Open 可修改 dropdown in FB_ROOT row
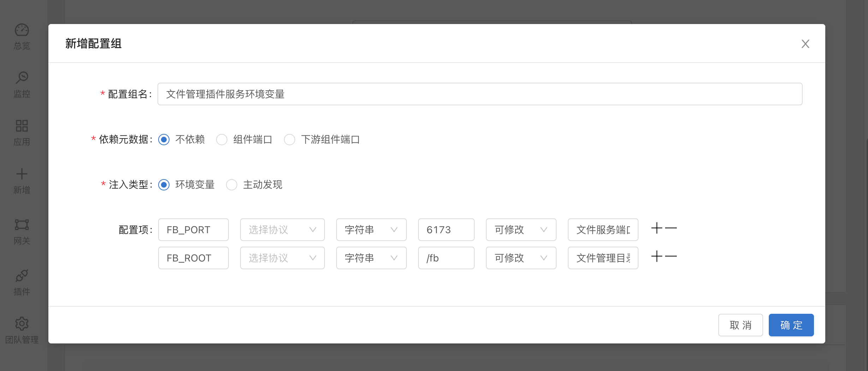 coord(521,258)
